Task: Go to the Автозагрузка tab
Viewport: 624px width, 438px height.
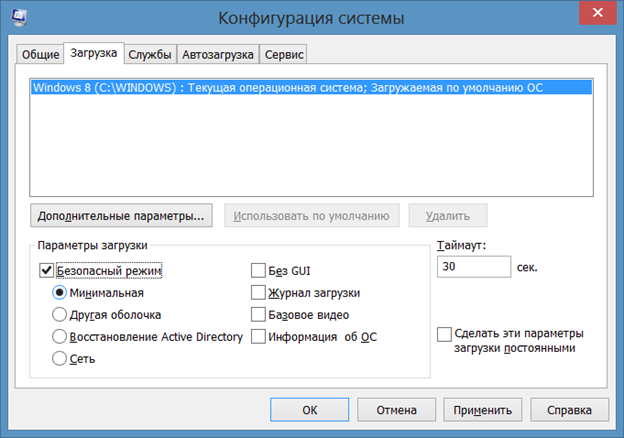Action: [218, 54]
